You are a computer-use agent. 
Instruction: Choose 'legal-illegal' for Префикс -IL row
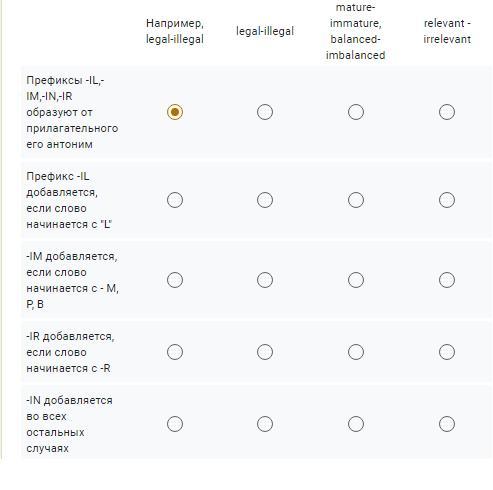click(x=265, y=200)
